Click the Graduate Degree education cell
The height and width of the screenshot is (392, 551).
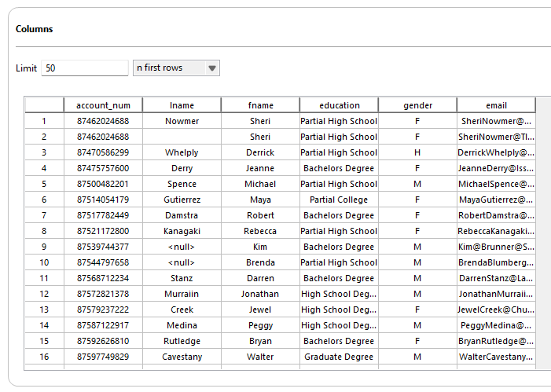[x=339, y=357]
